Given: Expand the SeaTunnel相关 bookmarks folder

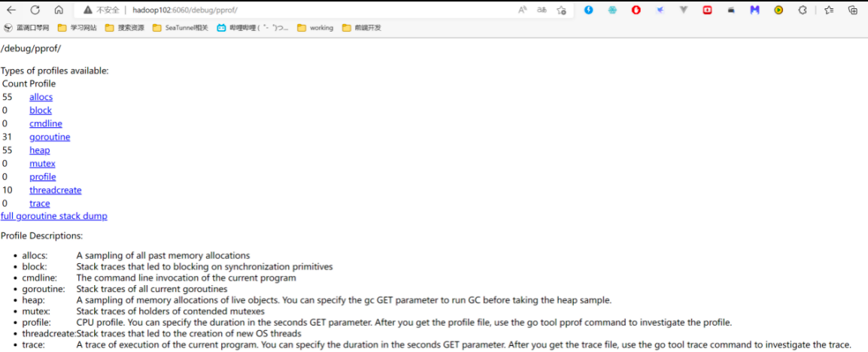Looking at the screenshot, I should point(181,28).
